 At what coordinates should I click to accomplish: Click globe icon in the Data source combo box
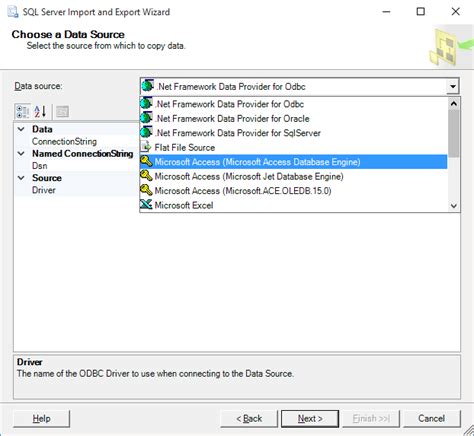[147, 86]
